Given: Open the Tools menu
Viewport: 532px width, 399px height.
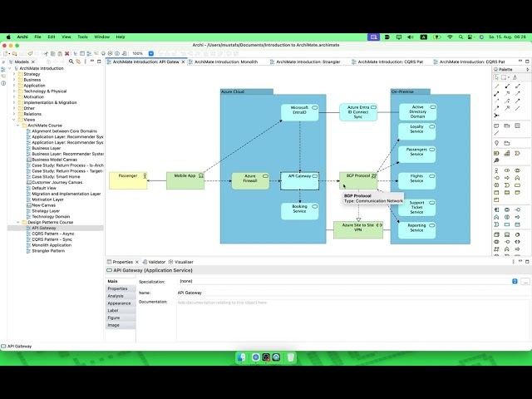Looking at the screenshot, I should pyautogui.click(x=82, y=37).
